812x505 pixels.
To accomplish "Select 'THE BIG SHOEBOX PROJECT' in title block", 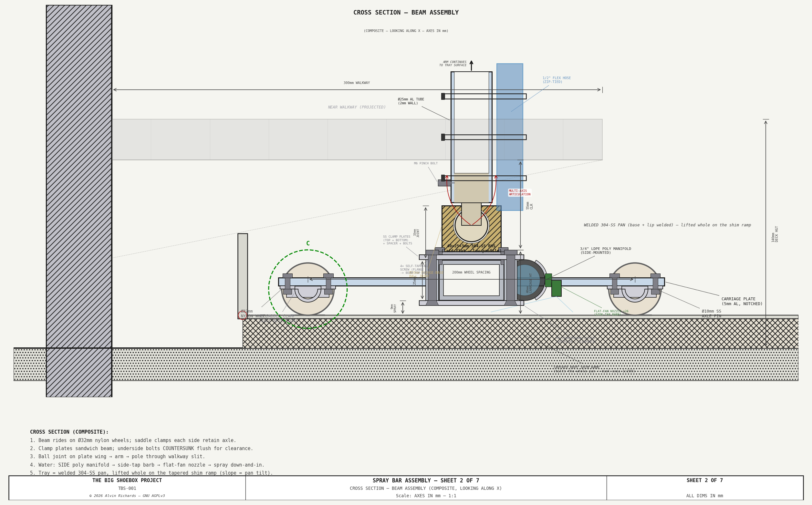I will pyautogui.click(x=127, y=480).
